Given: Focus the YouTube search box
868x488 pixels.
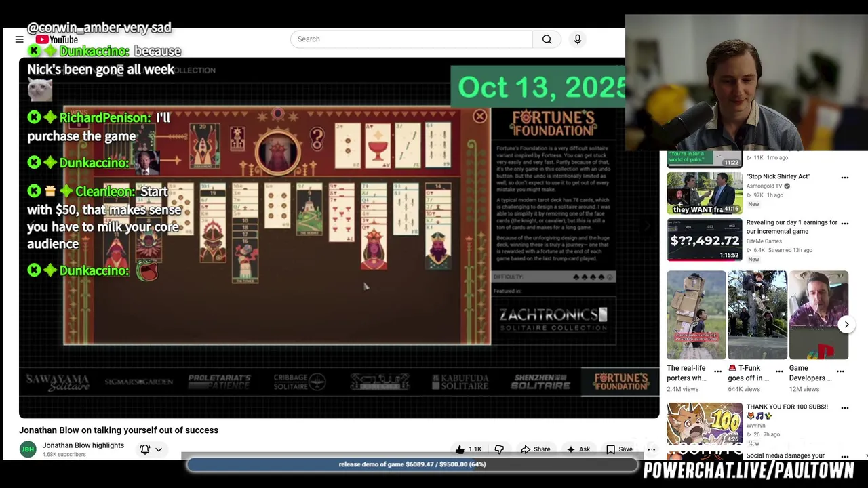Looking at the screenshot, I should click(x=412, y=39).
